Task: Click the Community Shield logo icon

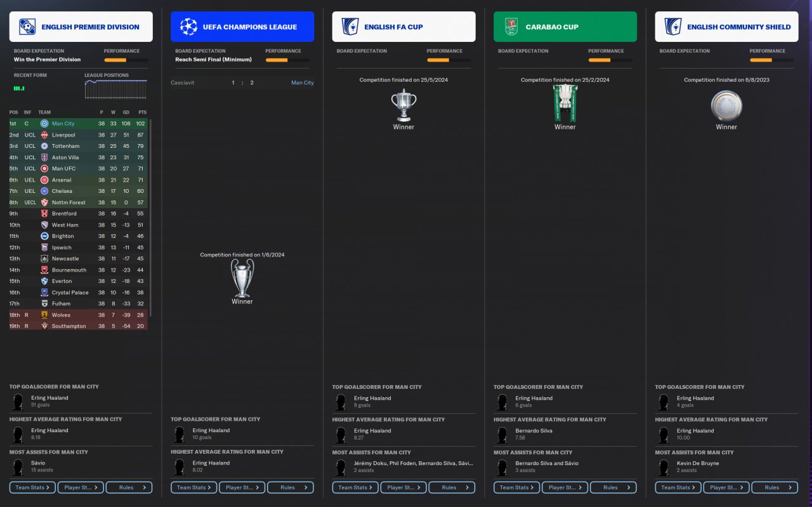Action: (x=673, y=27)
